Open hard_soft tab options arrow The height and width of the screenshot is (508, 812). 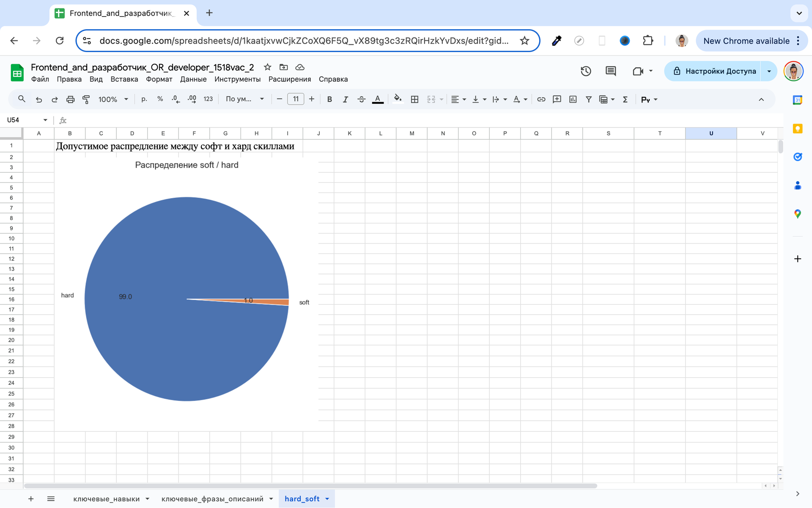point(327,499)
